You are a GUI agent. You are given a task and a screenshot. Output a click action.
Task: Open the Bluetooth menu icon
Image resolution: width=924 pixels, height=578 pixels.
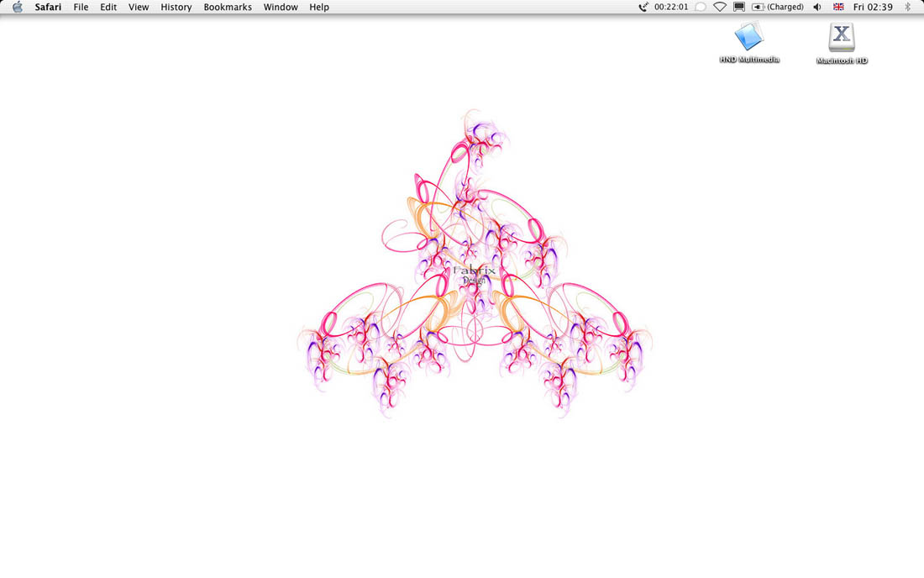[x=907, y=7]
